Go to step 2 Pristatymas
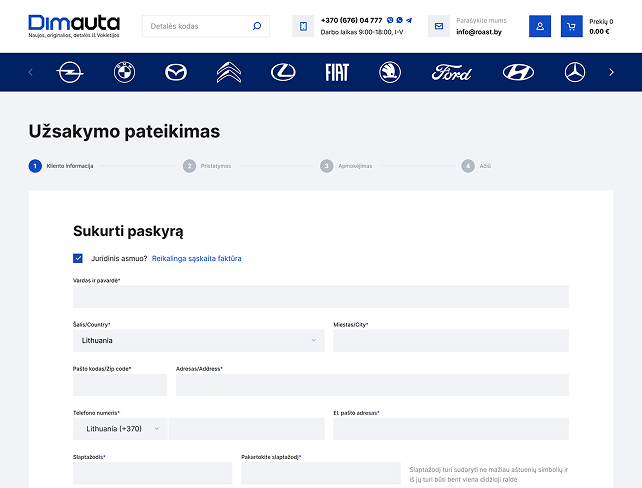The width and height of the screenshot is (642, 488). [x=207, y=166]
